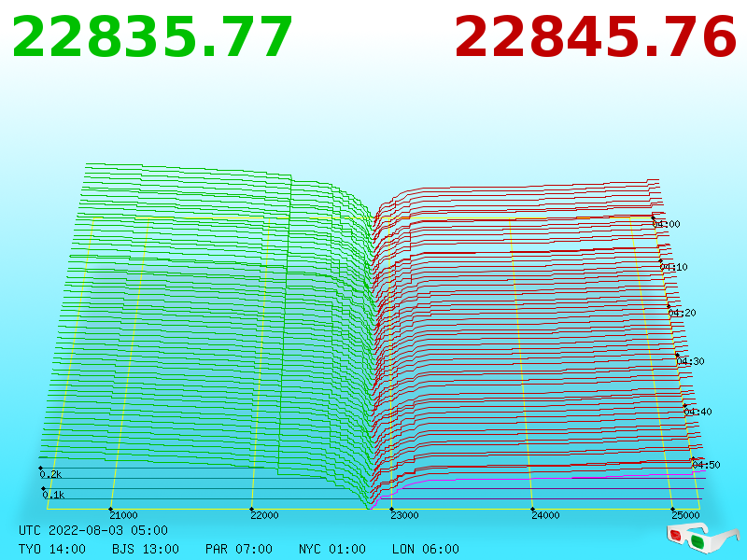Viewport: 747px width, 560px height.
Task: Click the UTC 2022-08-03 05:00 timestamp
Action: coord(93,530)
